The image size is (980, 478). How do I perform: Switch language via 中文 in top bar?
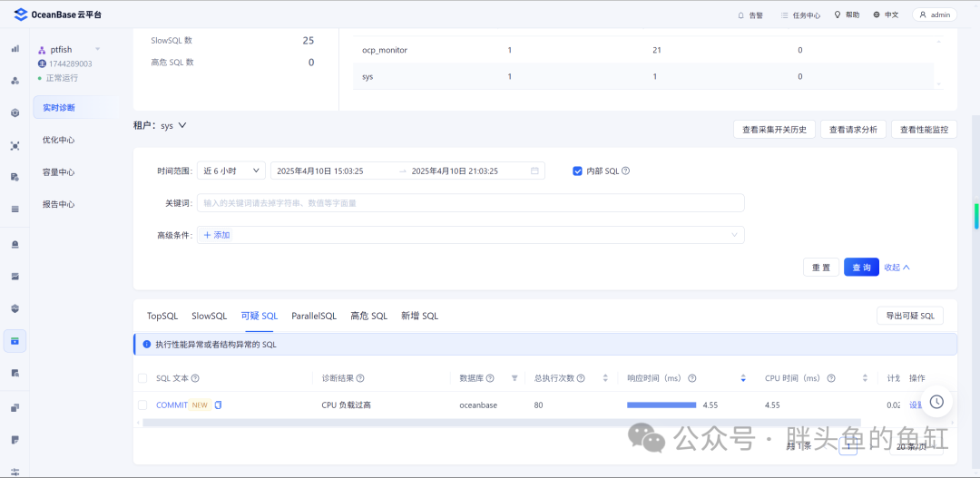tap(886, 15)
